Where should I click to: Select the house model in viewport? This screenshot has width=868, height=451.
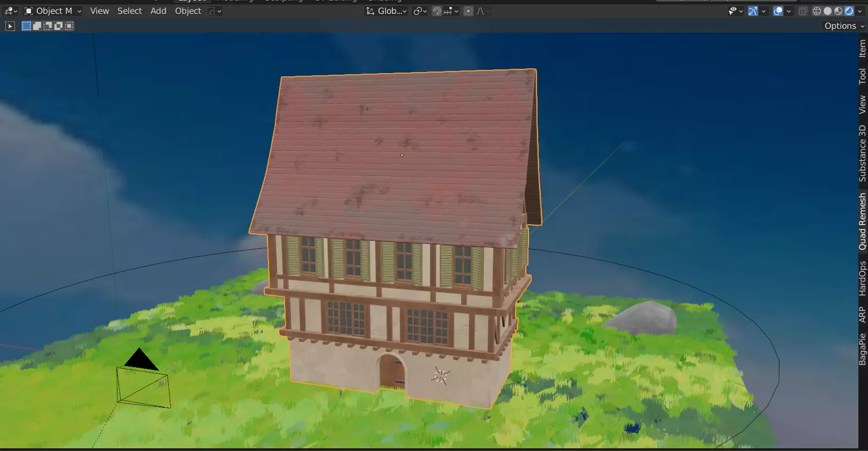pos(395,240)
